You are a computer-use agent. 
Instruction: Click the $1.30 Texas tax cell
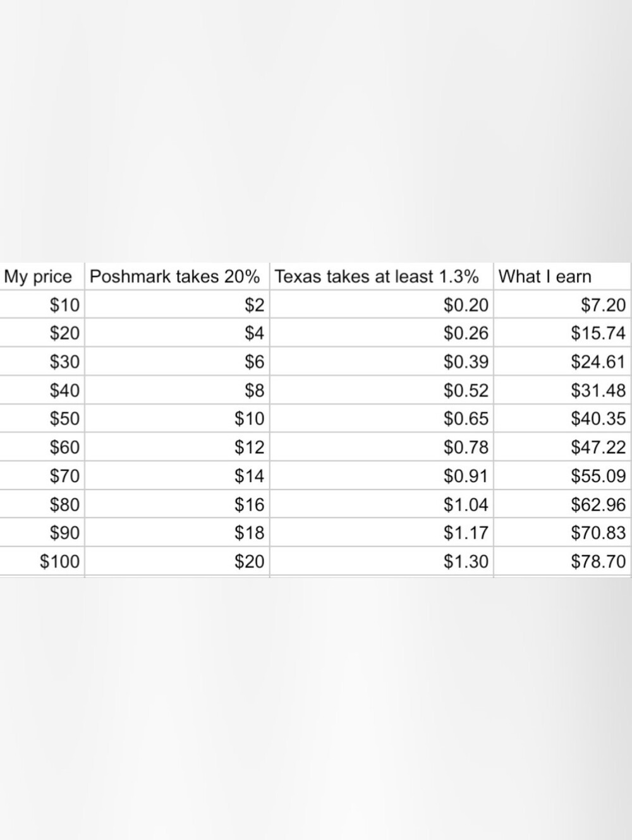tap(381, 561)
